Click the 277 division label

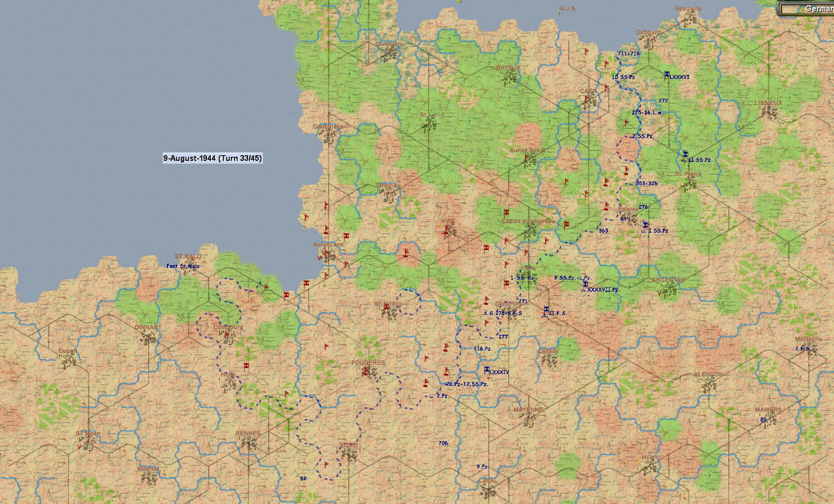[x=503, y=337]
